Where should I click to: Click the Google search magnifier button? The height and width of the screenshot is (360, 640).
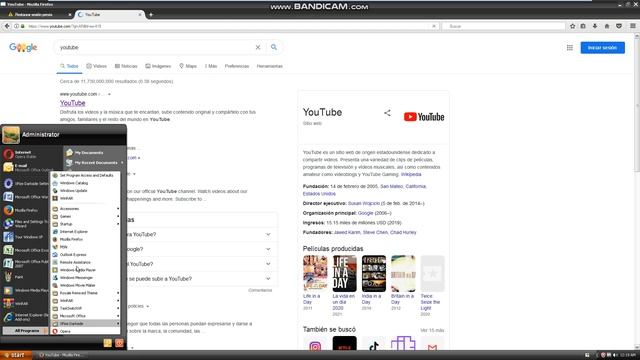[274, 47]
